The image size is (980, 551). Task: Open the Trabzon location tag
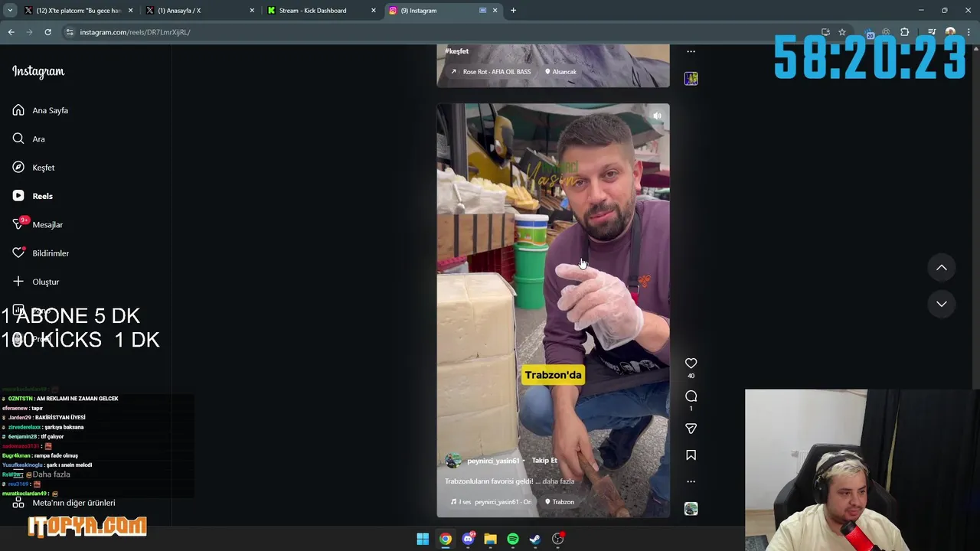pos(560,502)
